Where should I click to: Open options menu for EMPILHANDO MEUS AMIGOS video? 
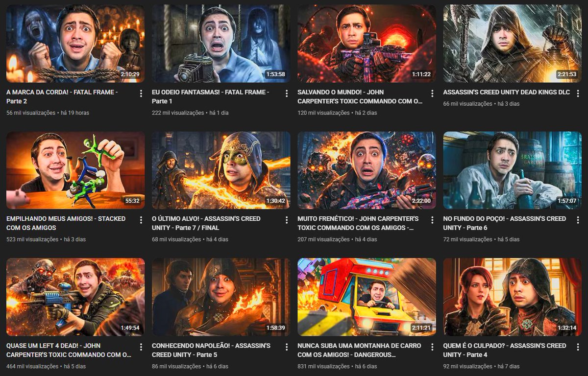pos(141,220)
